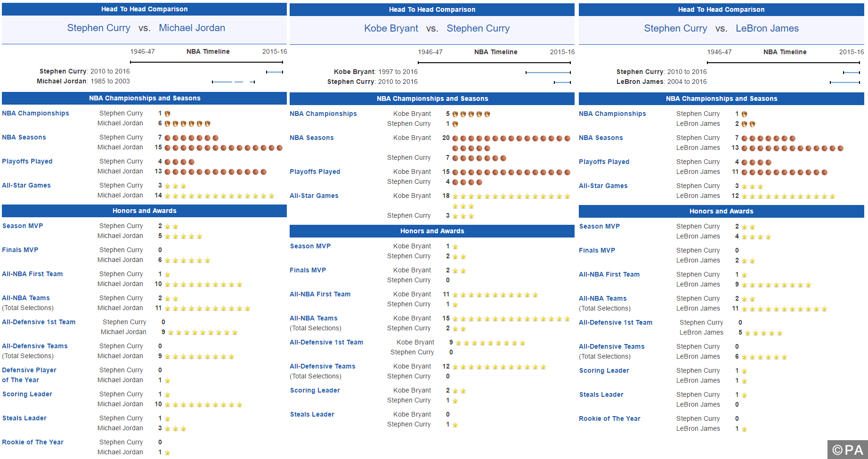Image resolution: width=868 pixels, height=459 pixels.
Task: Click Kobe Bryant's NBA Seasons count 20
Action: 446,138
